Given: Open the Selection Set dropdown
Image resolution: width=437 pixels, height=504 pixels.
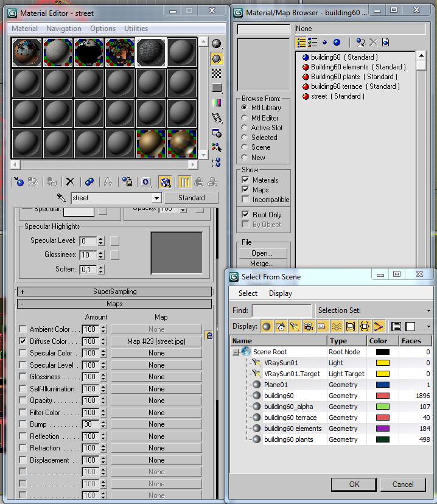Looking at the screenshot, I should tap(428, 310).
